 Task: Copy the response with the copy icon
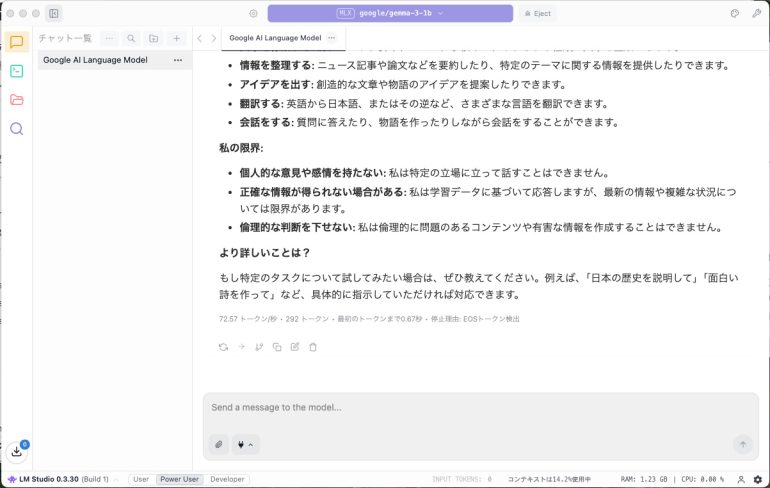277,347
